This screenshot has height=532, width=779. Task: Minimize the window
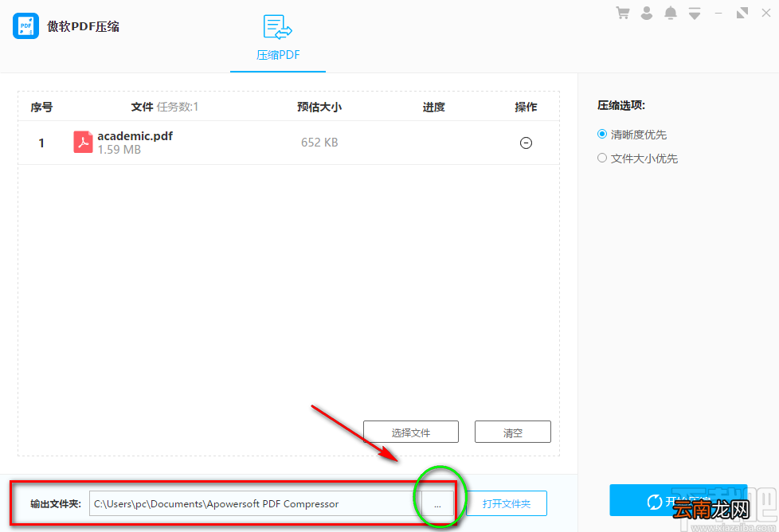[x=718, y=13]
